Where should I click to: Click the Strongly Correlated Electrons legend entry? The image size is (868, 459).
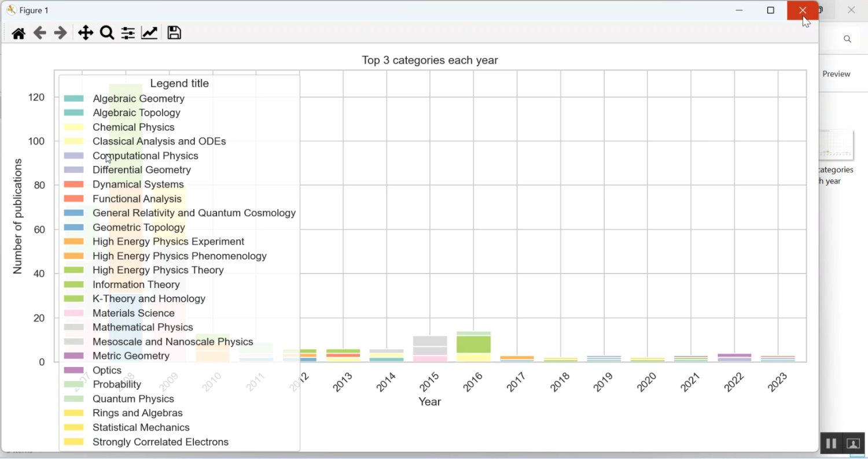click(160, 442)
